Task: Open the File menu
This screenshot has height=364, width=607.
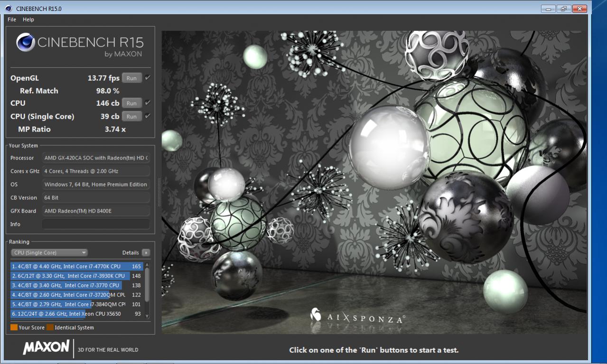Action: [12, 19]
